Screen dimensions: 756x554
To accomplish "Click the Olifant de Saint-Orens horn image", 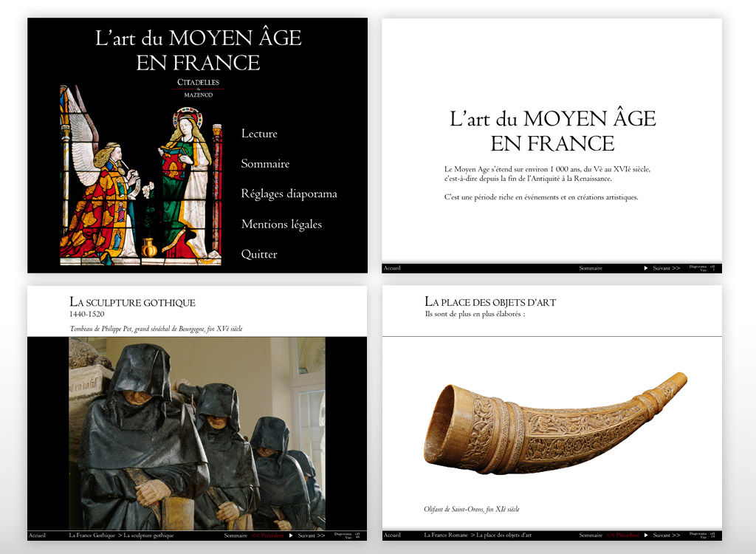I will coord(555,423).
